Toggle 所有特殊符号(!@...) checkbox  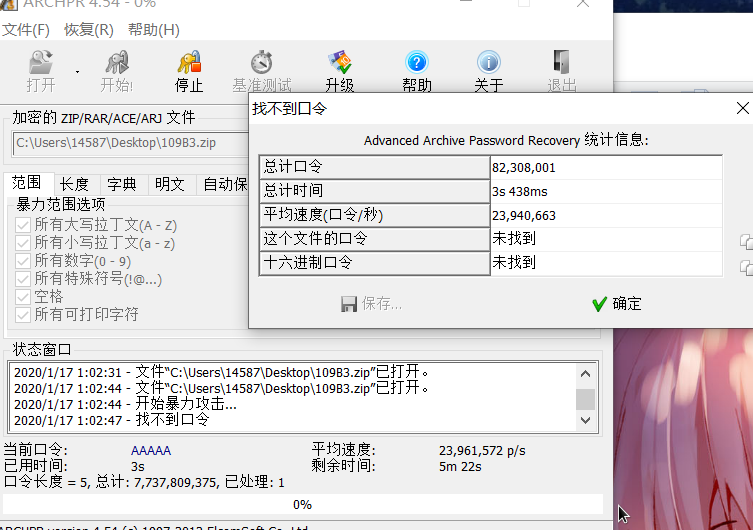23,278
